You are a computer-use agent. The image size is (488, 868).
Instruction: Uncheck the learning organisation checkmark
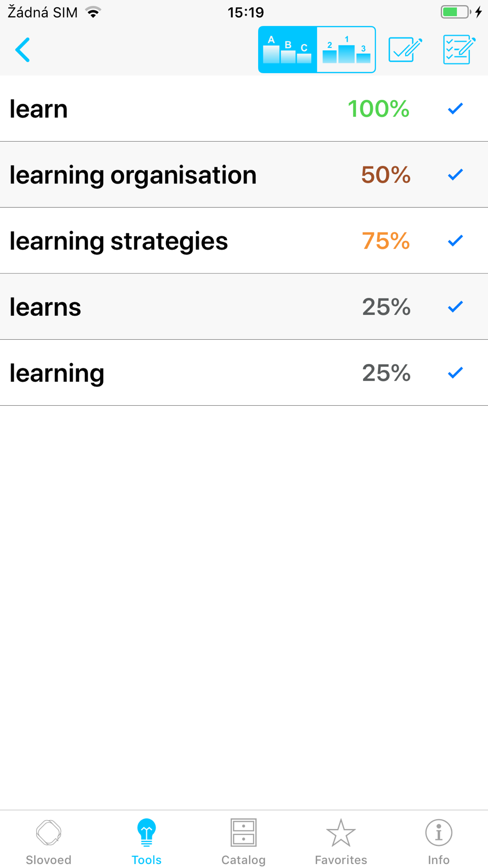pos(455,174)
